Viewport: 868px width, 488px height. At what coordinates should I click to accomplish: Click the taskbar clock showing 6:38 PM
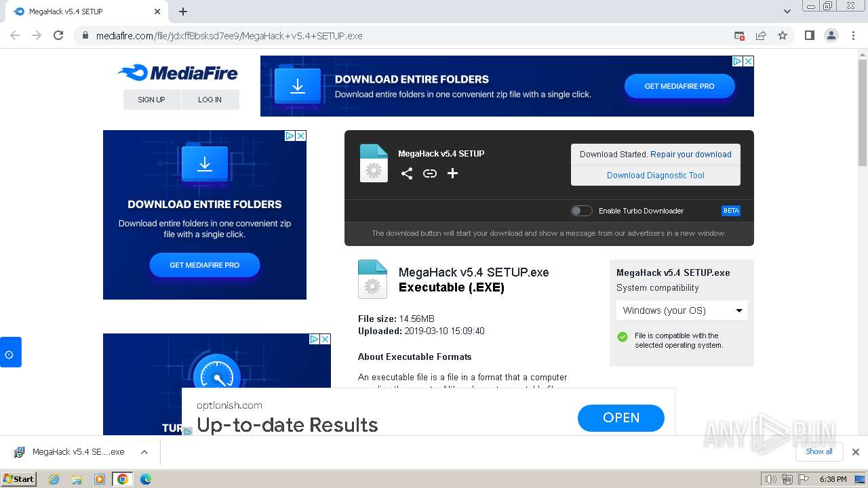click(x=833, y=479)
